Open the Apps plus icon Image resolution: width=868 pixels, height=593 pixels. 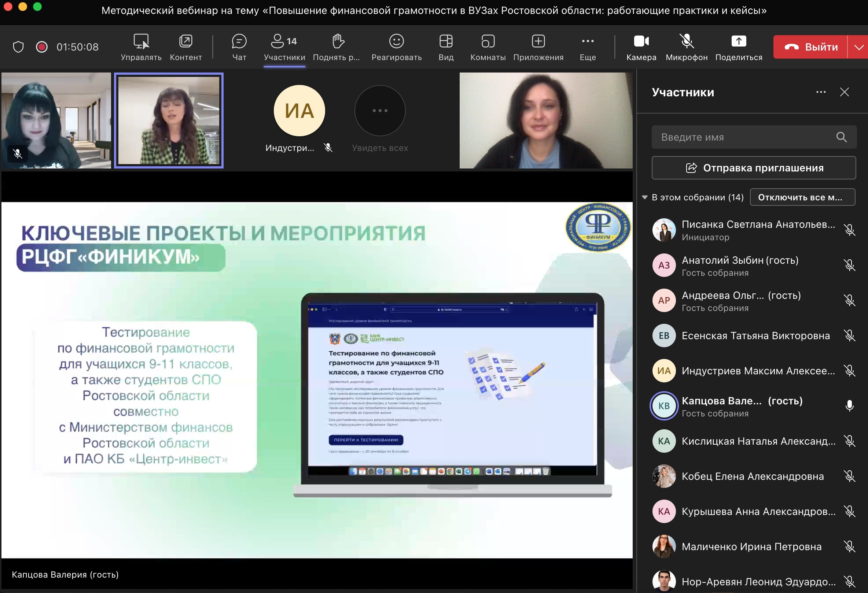(538, 41)
